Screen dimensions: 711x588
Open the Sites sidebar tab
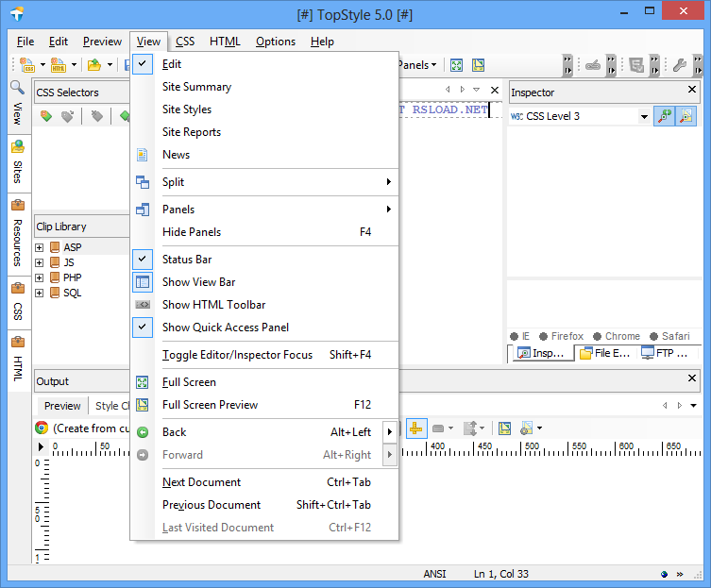coord(18,162)
